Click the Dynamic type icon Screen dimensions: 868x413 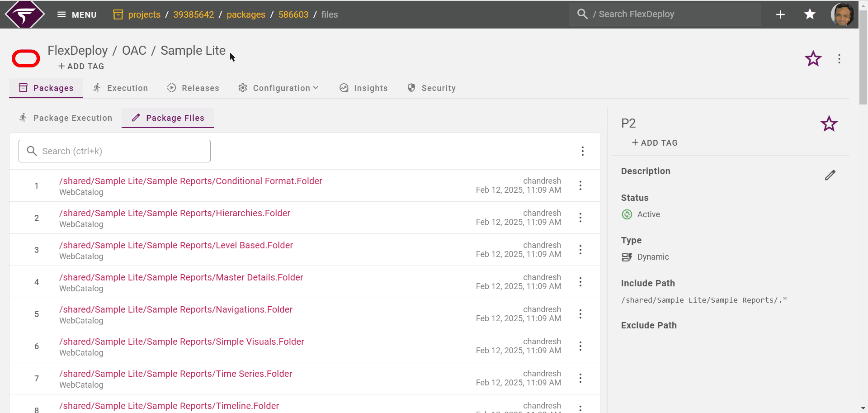point(627,257)
